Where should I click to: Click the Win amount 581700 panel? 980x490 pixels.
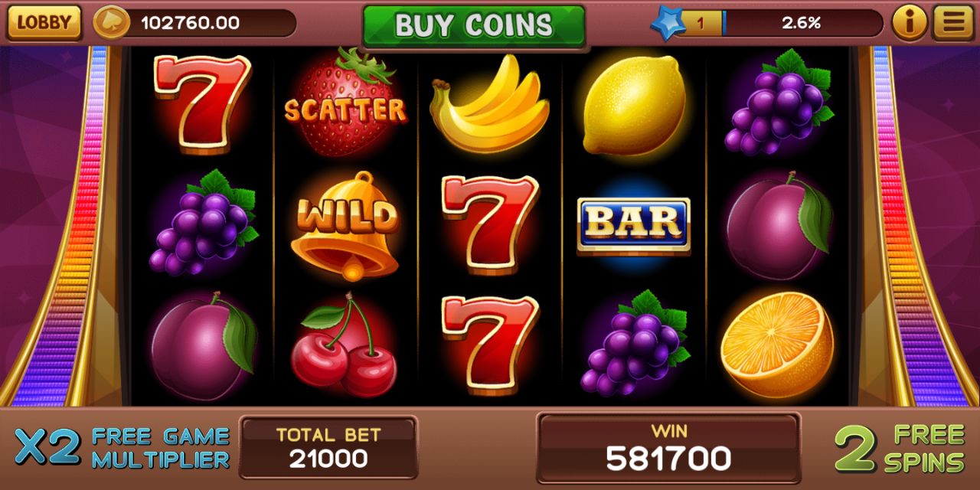668,448
